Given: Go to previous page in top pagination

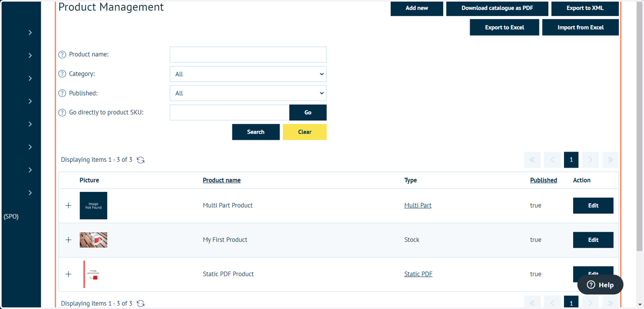Looking at the screenshot, I should pyautogui.click(x=552, y=160).
